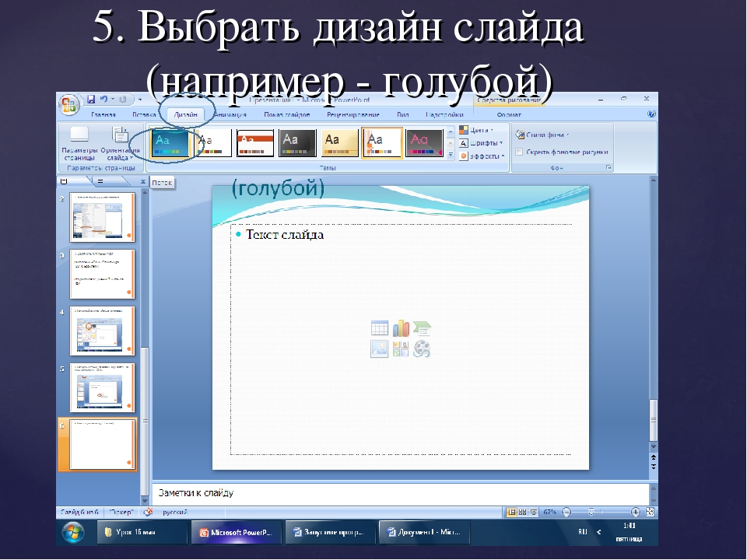This screenshot has height=560, width=747.
Task: Select slide 4 thumbnail in pane
Action: click(103, 331)
